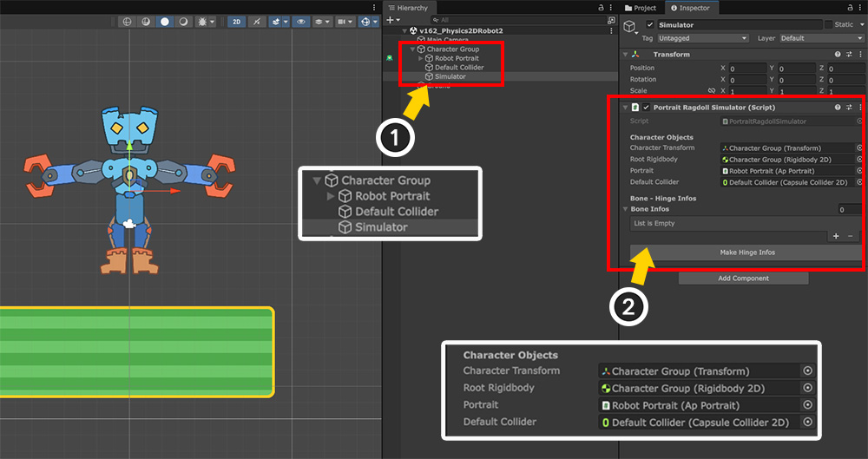Toggle the Static checkbox
868x459 pixels.
pos(827,25)
